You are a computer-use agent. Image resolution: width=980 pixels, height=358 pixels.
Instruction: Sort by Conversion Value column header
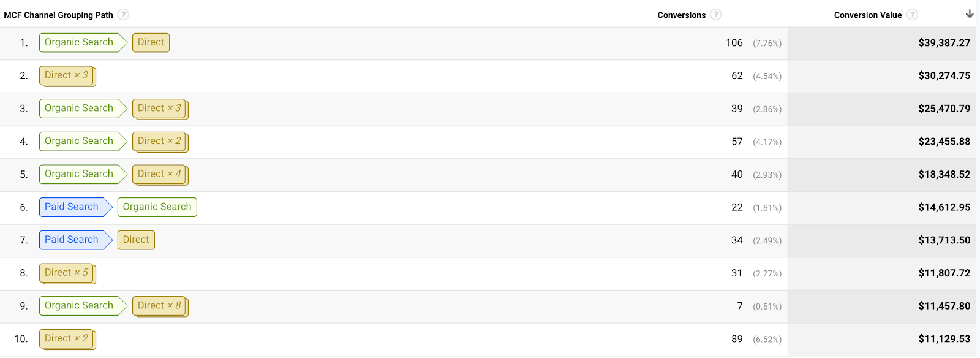click(x=867, y=15)
